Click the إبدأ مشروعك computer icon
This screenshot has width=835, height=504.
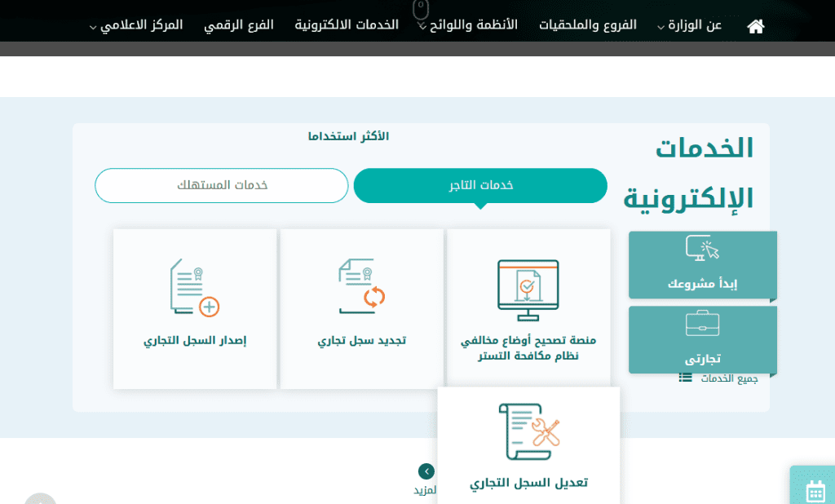click(x=702, y=249)
